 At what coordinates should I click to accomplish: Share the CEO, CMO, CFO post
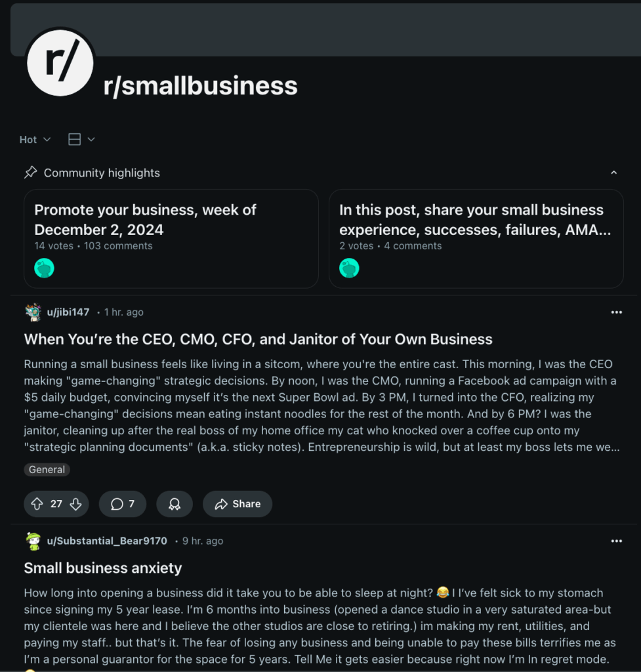point(238,504)
